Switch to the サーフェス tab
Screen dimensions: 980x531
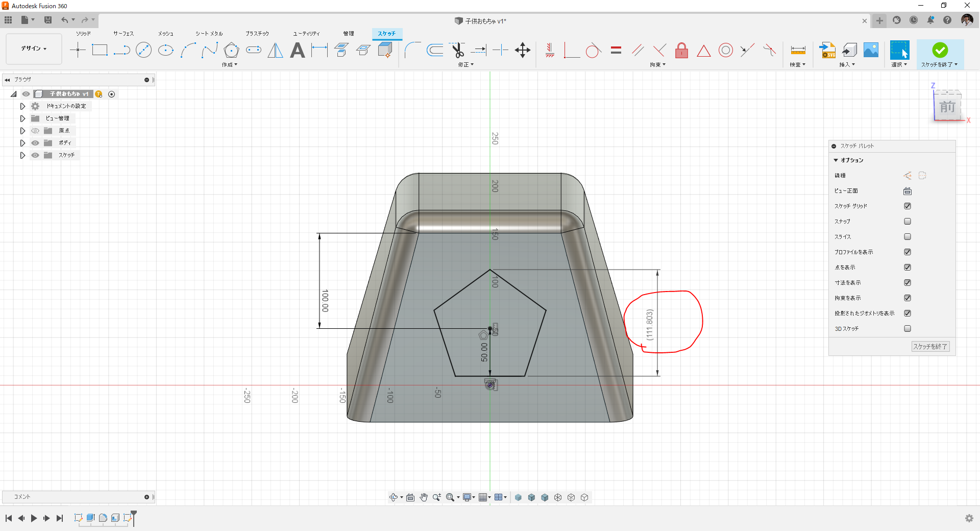(x=123, y=34)
